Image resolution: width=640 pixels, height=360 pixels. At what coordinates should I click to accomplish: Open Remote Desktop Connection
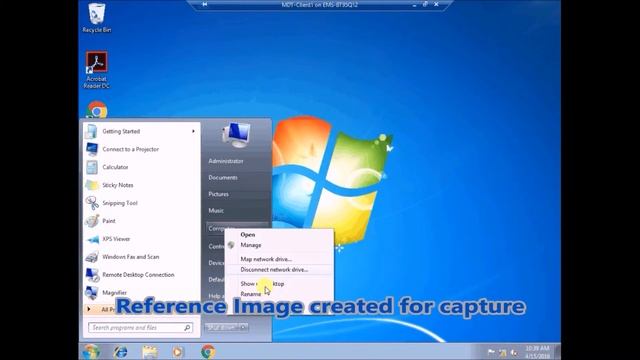141,275
